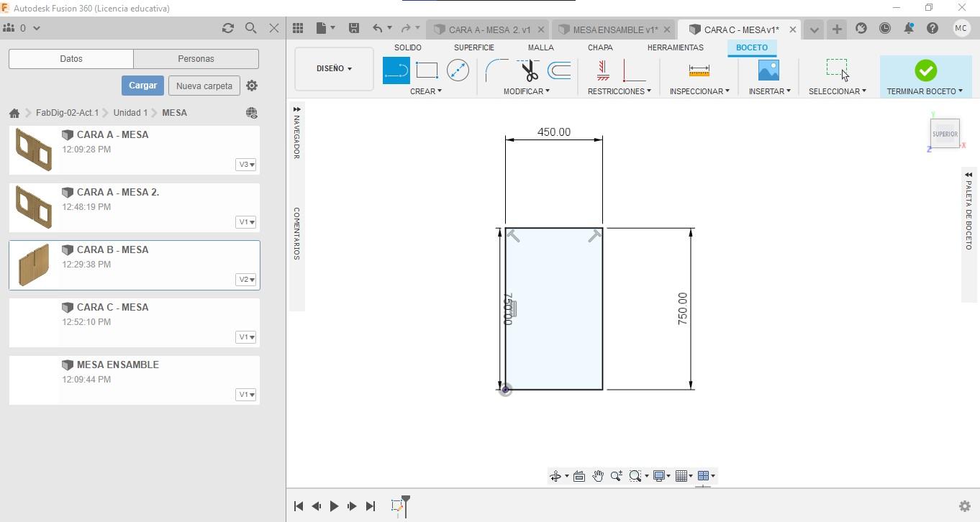
Task: Close the data panel
Action: pos(274,28)
